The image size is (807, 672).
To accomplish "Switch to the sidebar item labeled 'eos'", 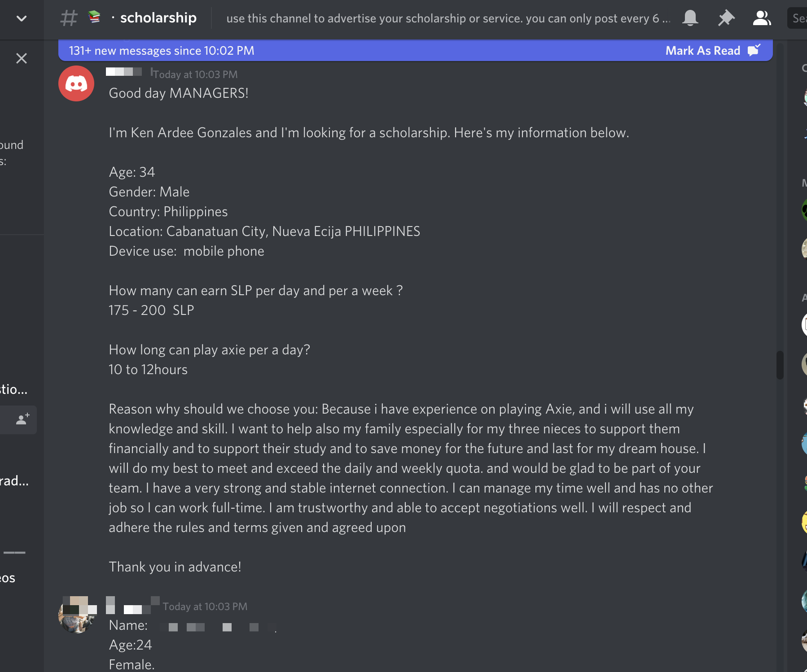I will click(8, 578).
